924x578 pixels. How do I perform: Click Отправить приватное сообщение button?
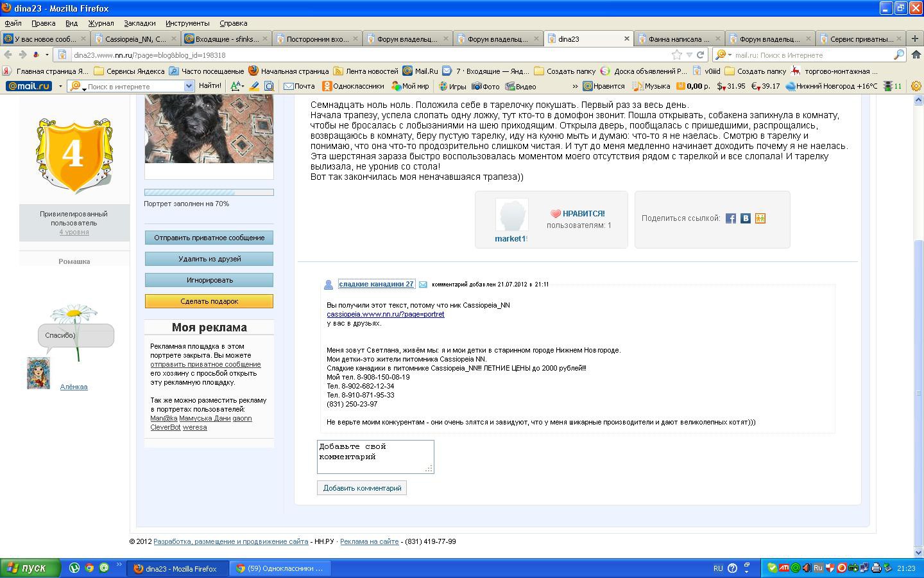(209, 238)
